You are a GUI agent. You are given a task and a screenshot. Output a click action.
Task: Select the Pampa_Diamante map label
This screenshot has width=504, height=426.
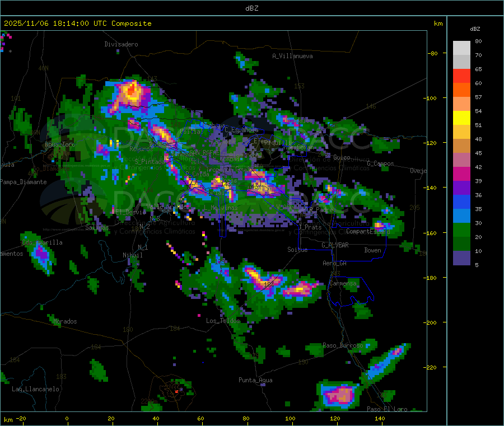tap(23, 182)
